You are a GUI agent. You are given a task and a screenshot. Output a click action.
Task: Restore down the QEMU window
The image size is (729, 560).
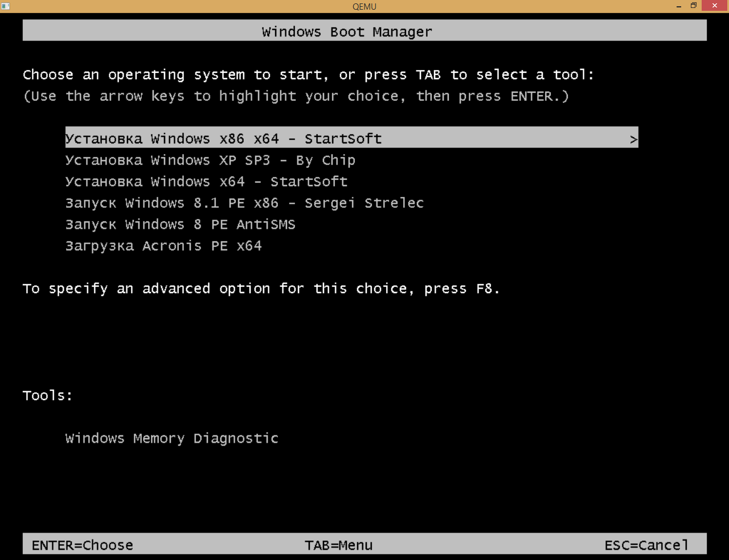pos(694,6)
